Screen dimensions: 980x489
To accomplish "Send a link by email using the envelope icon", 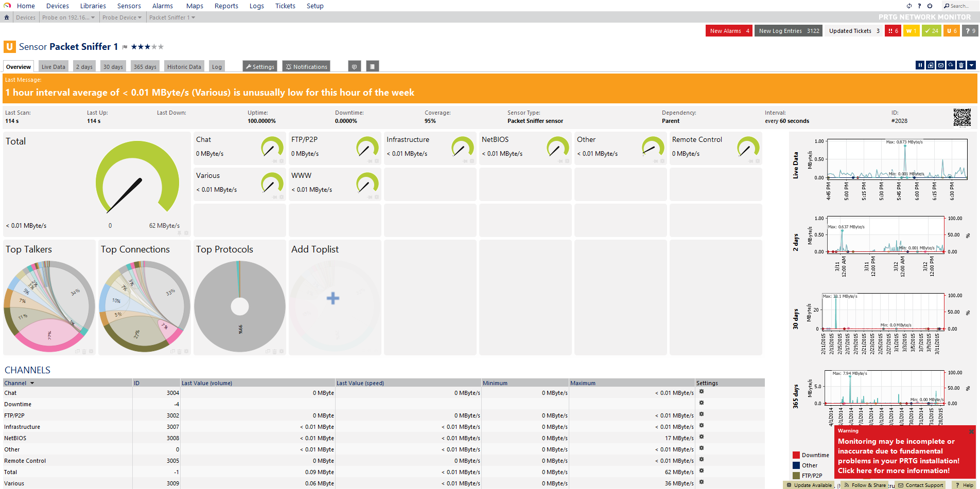I will 941,65.
